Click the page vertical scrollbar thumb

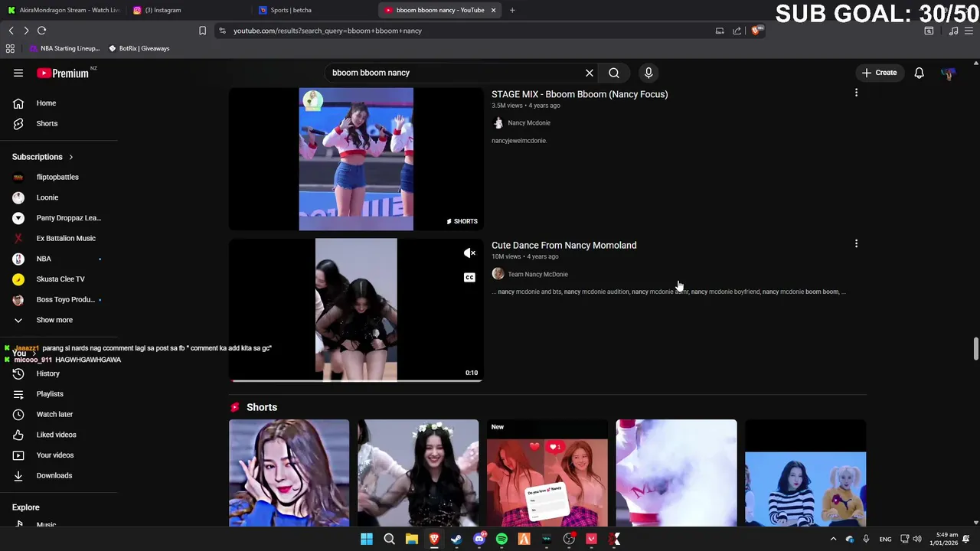click(x=975, y=348)
